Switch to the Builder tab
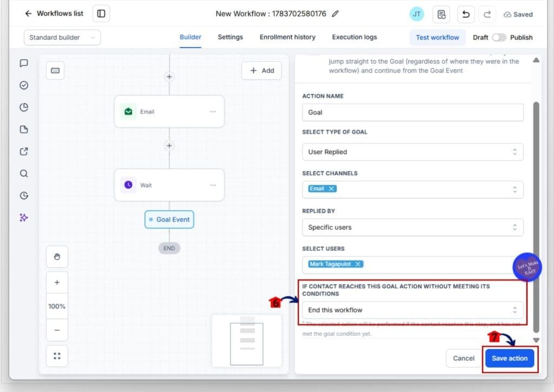Screen dimensions: 554x392 pos(190,37)
